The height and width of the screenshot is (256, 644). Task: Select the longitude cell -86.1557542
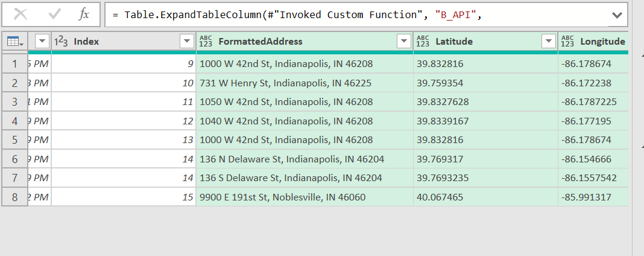coord(593,178)
